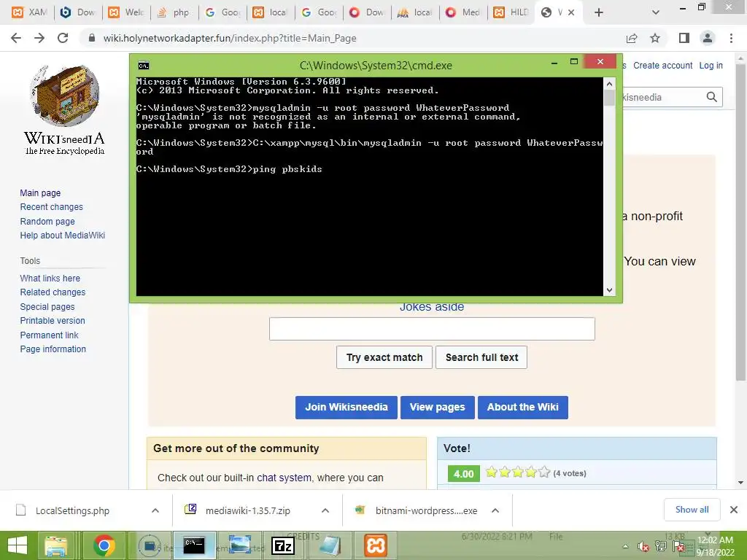This screenshot has height=560, width=747.
Task: Open the Chrome profile avatar
Action: 708,38
